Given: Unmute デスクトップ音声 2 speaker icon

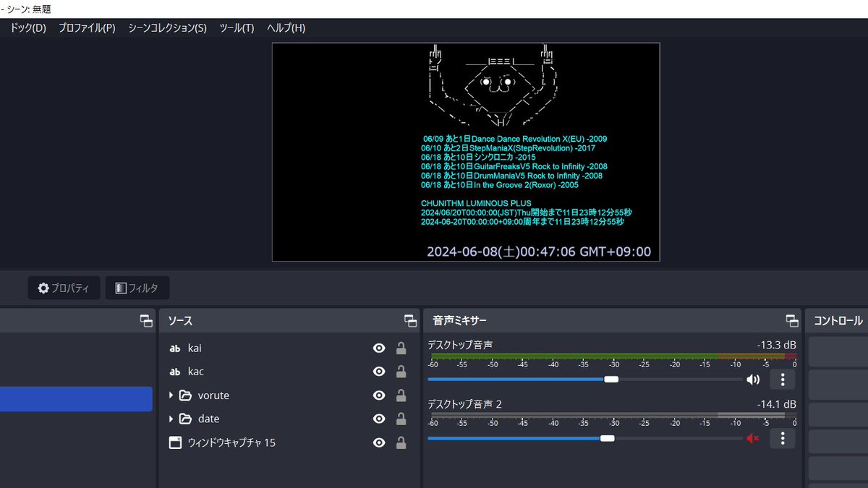Looking at the screenshot, I should pyautogui.click(x=753, y=438).
